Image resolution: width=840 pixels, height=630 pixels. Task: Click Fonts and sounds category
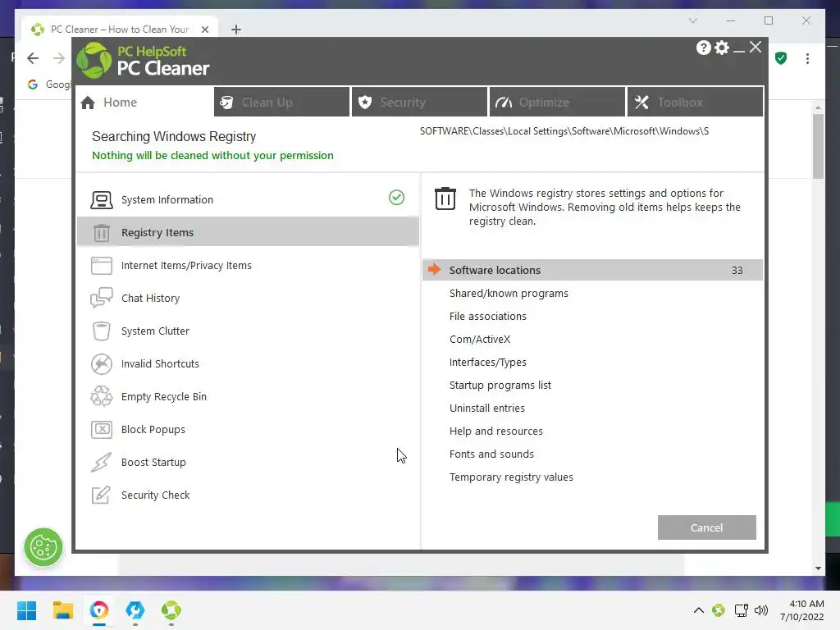[491, 454]
